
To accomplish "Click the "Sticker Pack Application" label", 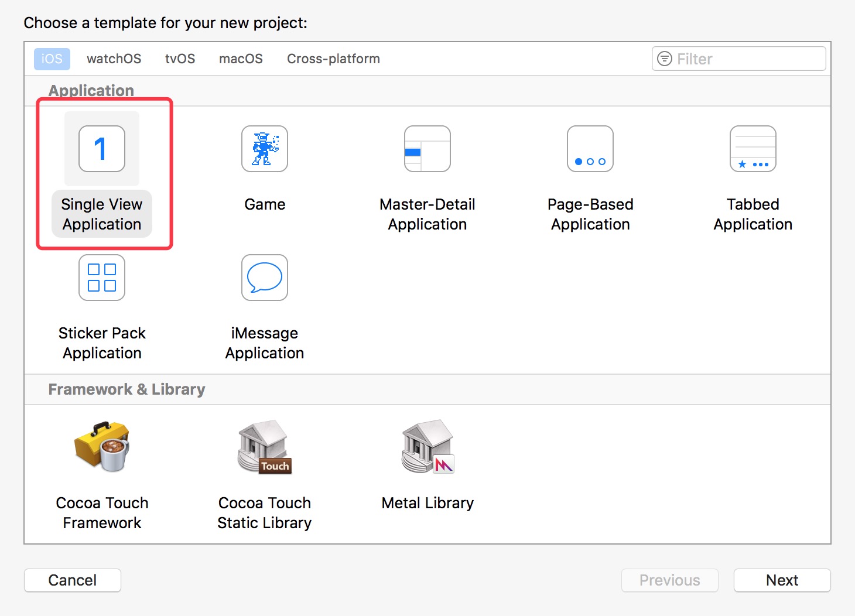I will [x=102, y=343].
